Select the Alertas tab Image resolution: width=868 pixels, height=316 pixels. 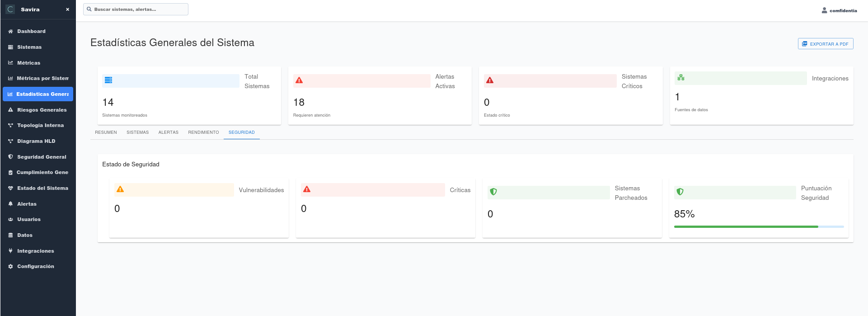tap(168, 132)
